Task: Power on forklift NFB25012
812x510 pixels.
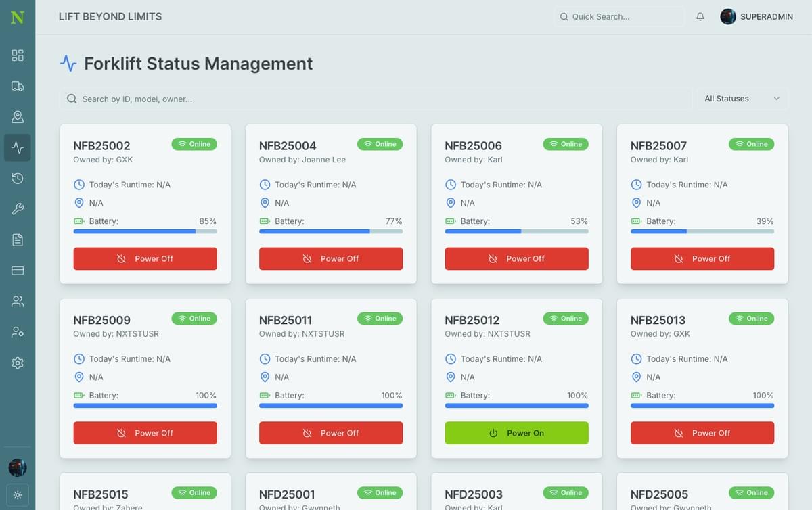Action: [516, 433]
